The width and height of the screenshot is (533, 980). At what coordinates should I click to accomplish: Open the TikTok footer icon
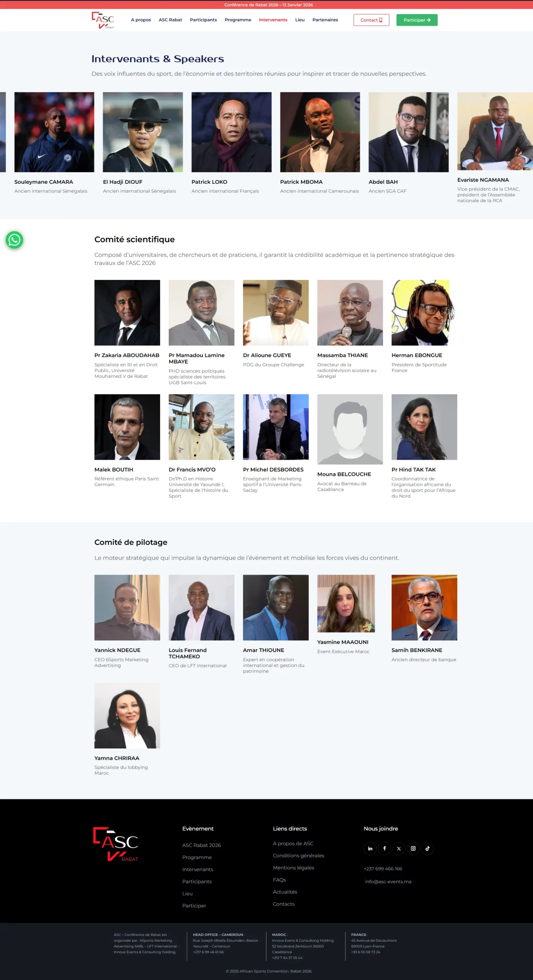click(427, 848)
